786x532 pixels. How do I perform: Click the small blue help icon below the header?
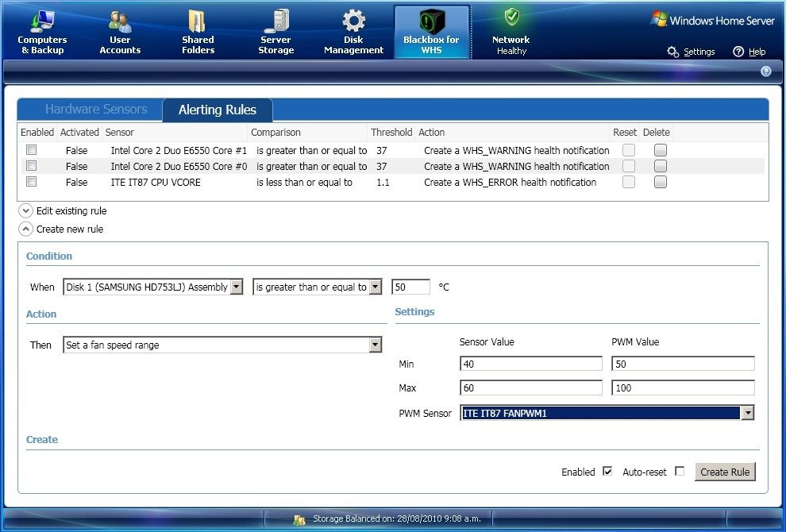click(x=765, y=71)
